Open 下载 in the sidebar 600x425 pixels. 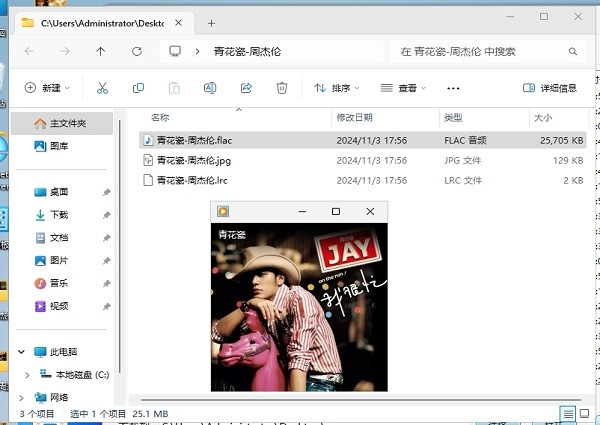(58, 215)
